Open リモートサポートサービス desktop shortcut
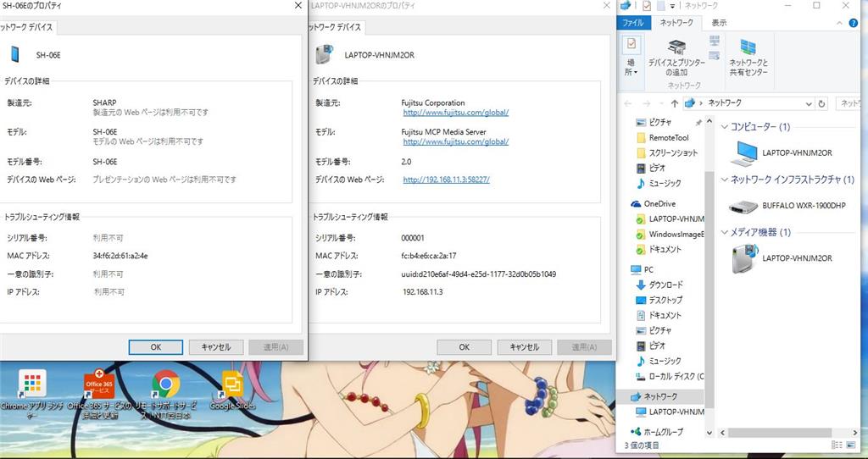This screenshot has height=459, width=868. tap(167, 394)
